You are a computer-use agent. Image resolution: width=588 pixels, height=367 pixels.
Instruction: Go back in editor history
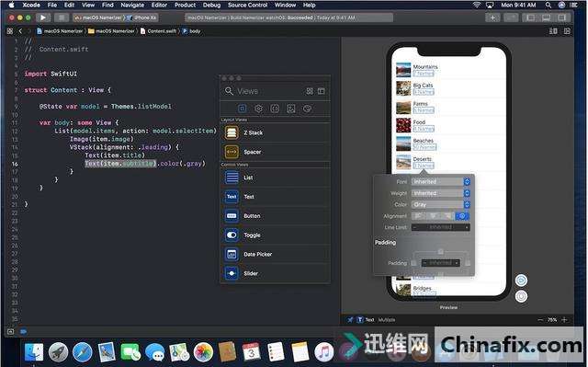point(20,31)
